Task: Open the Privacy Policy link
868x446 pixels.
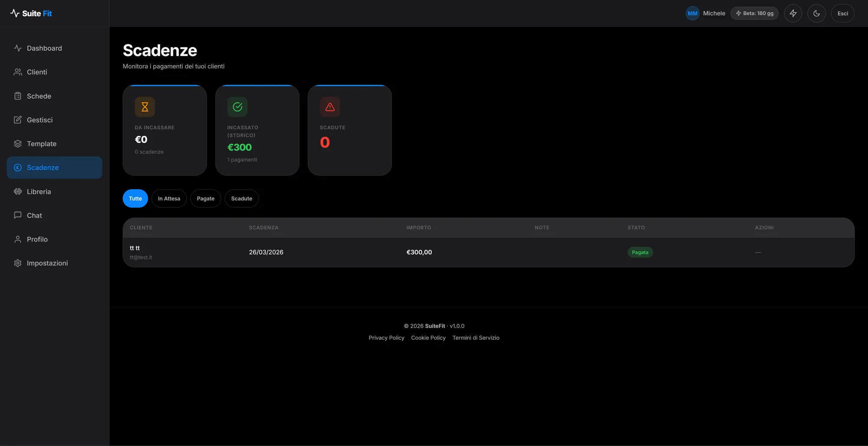Action: (386, 338)
